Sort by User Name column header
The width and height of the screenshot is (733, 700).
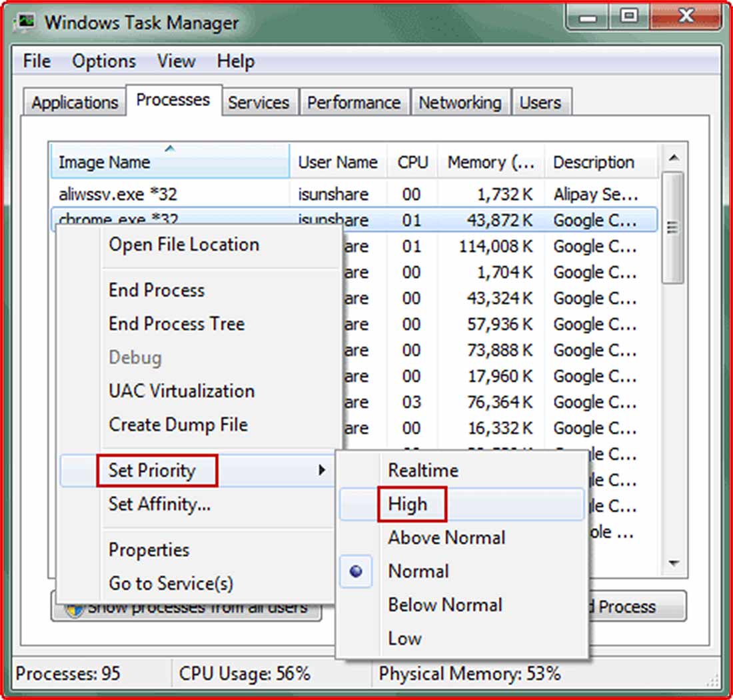tap(338, 161)
